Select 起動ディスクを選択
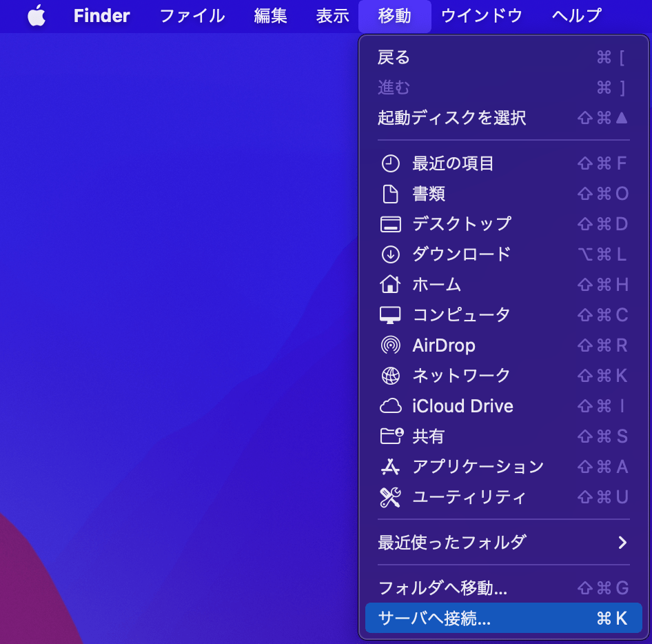Screen dimensions: 652x644 pos(504,118)
